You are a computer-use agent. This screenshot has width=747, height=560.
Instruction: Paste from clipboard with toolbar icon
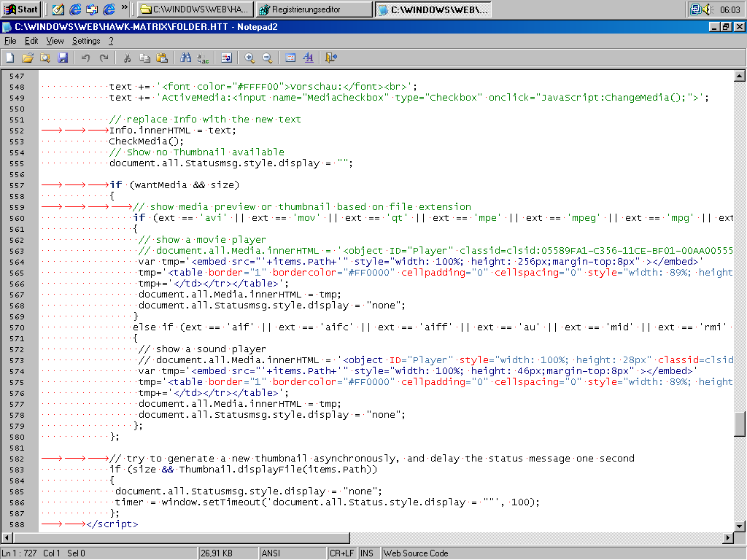(x=162, y=58)
